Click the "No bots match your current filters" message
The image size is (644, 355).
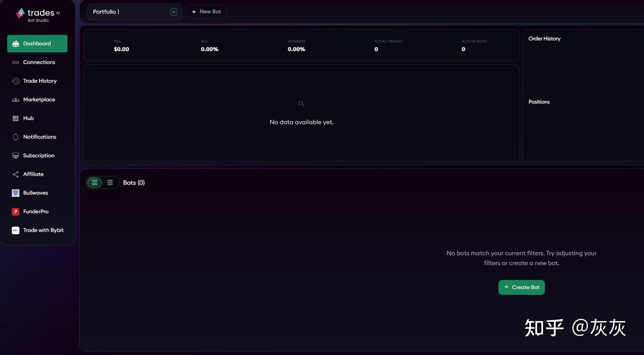point(521,258)
